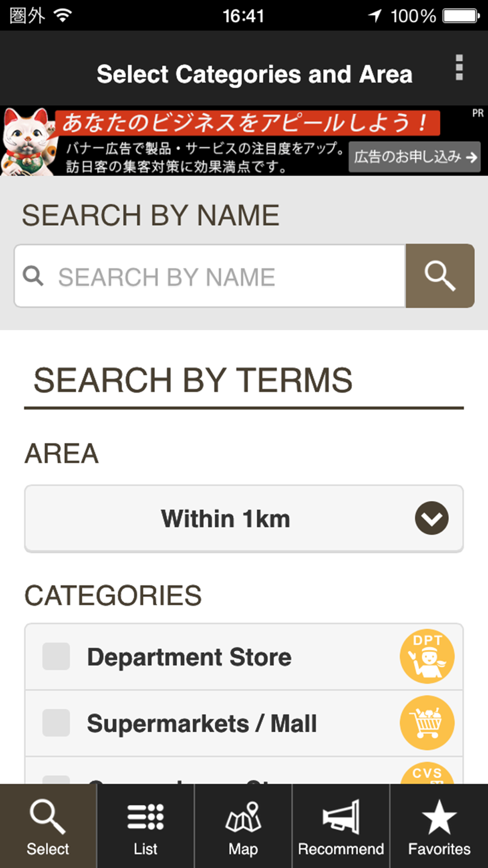Open the Map tab
The image size is (488, 868).
click(243, 826)
